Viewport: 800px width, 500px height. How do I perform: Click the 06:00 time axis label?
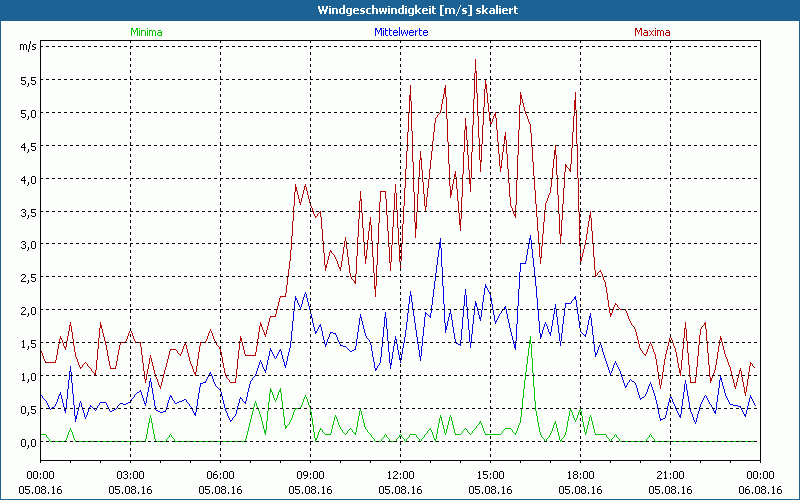click(x=221, y=475)
